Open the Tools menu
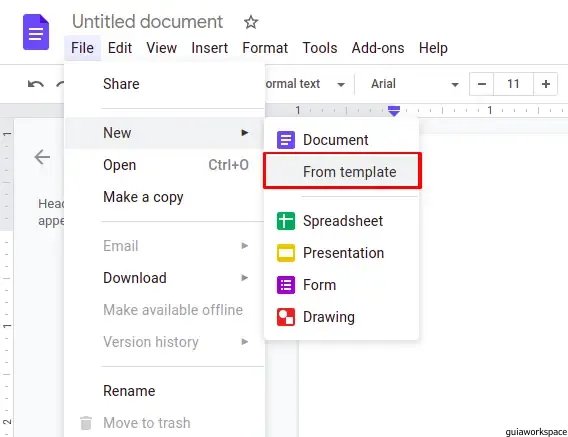Viewport: 568px width, 437px height. coord(320,48)
